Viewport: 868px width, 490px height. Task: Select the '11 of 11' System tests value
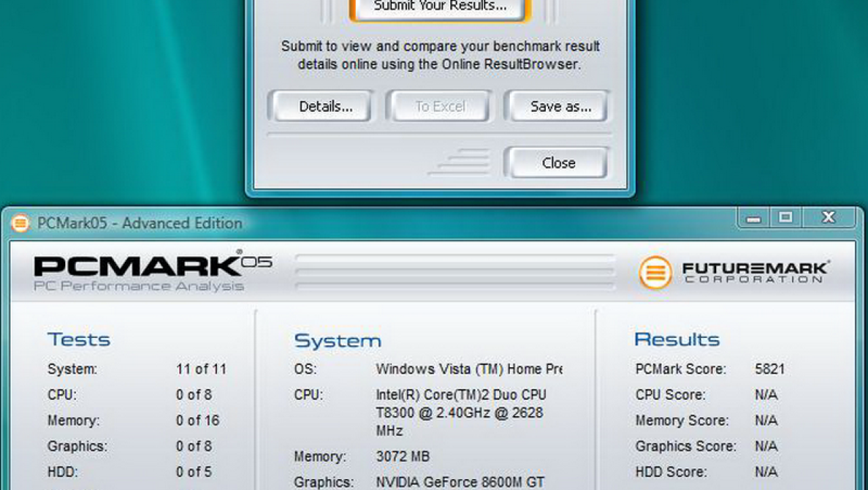pyautogui.click(x=201, y=369)
